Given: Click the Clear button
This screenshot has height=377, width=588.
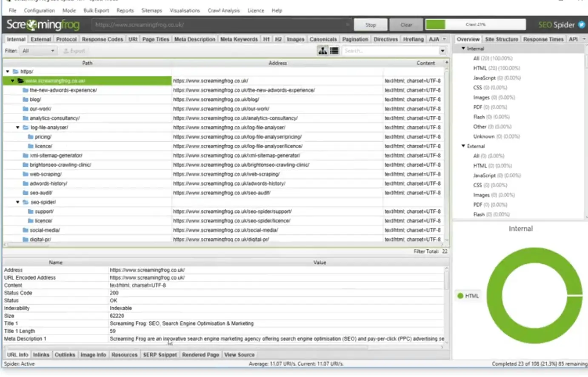Looking at the screenshot, I should tap(406, 25).
